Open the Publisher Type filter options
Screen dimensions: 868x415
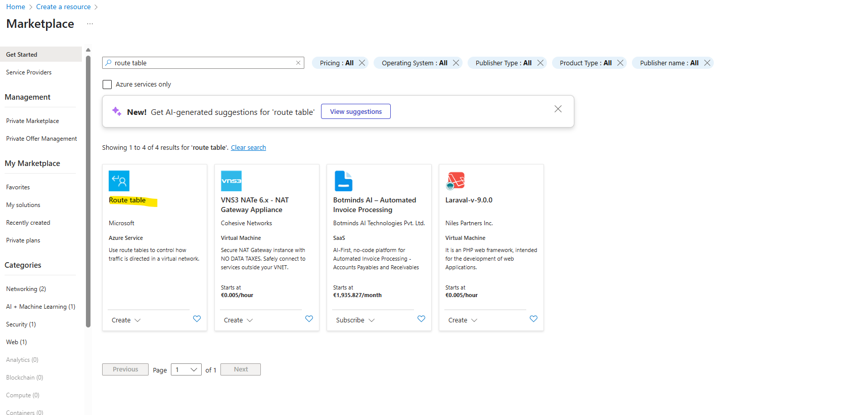coord(504,63)
